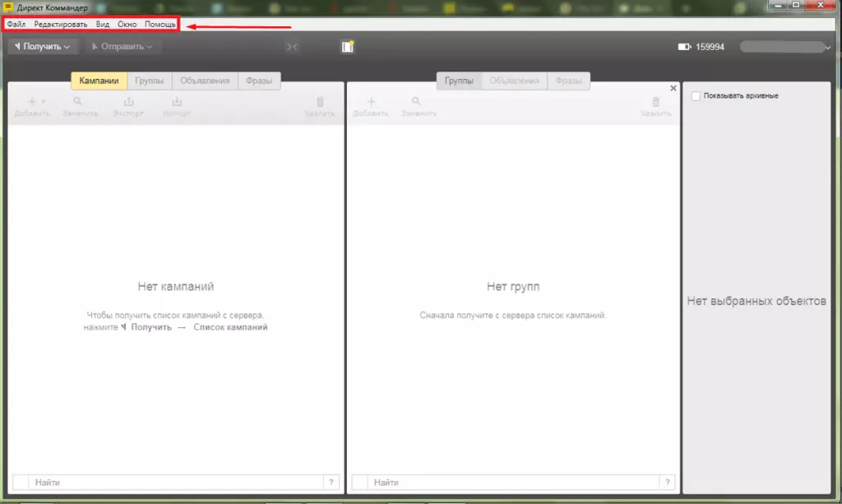842x504 pixels.
Task: Click the Директ Коммандер title icon
Action: tap(8, 7)
